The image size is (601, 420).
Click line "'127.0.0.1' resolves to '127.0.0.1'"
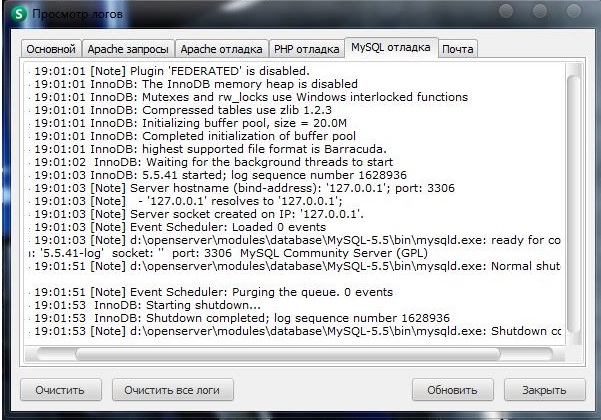(188, 202)
